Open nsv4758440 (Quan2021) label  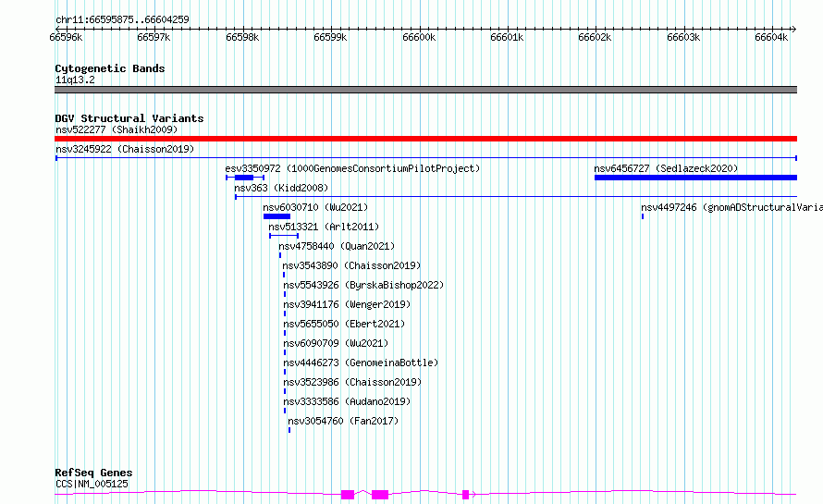pyautogui.click(x=337, y=246)
